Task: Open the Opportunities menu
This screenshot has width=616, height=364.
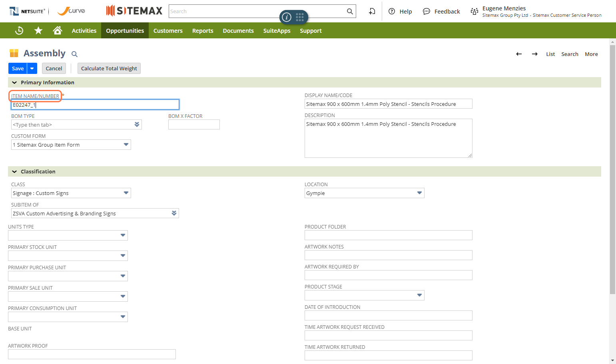Action: point(125,30)
